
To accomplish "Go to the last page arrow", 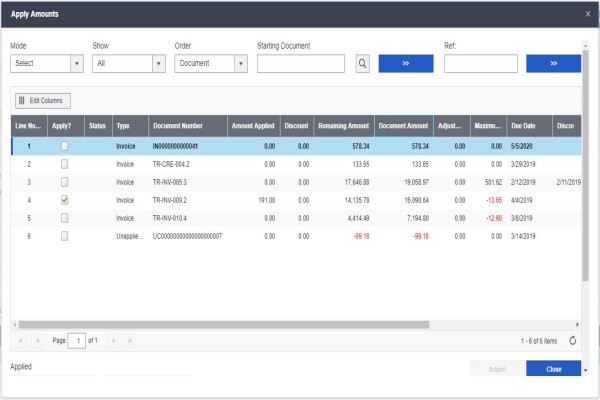I will (x=130, y=340).
